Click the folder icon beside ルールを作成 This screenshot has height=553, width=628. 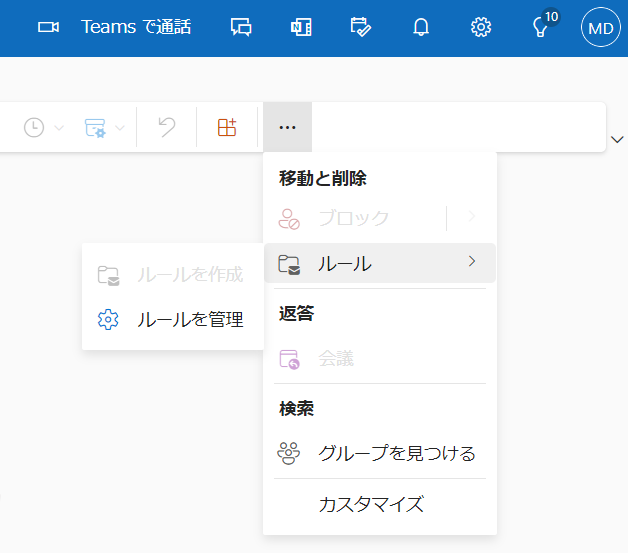[x=109, y=275]
